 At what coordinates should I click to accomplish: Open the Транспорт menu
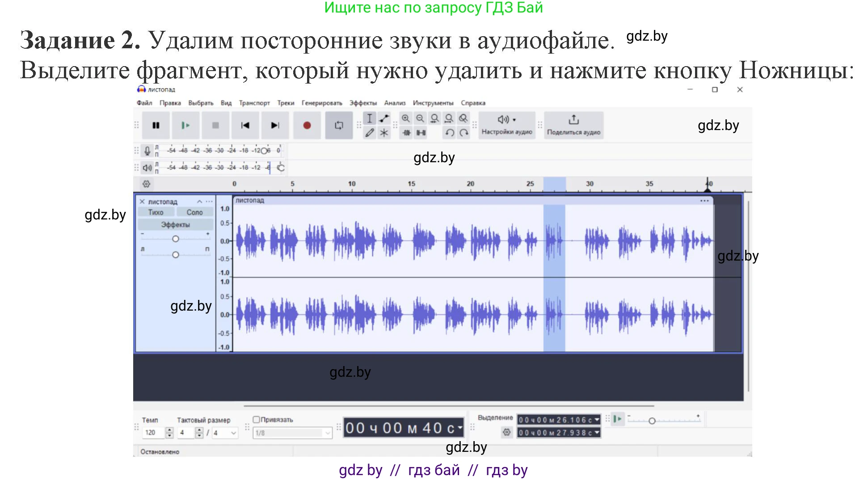[254, 102]
